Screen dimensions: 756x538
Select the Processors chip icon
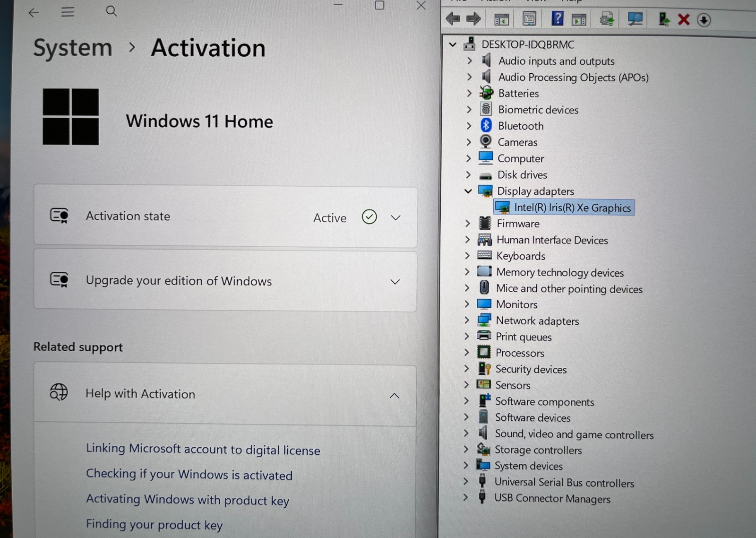point(484,352)
